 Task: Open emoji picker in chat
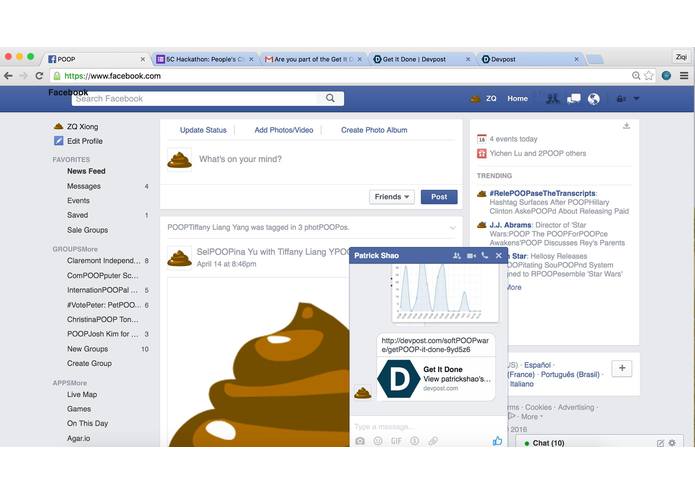click(378, 441)
